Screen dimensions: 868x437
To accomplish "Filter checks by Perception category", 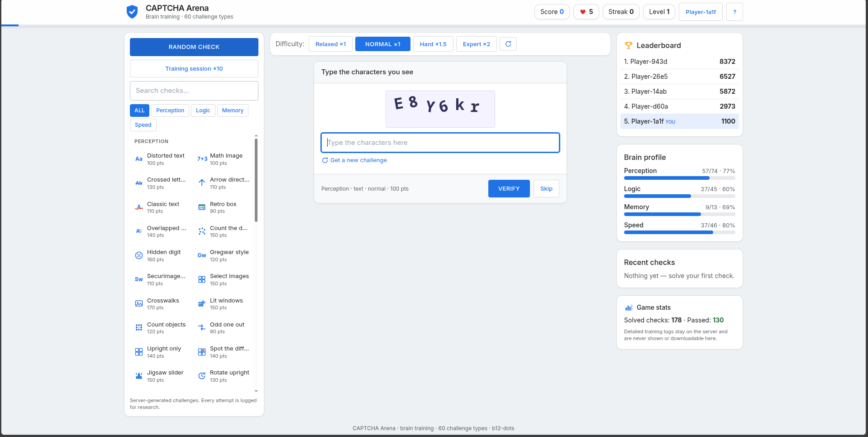I will 170,110.
